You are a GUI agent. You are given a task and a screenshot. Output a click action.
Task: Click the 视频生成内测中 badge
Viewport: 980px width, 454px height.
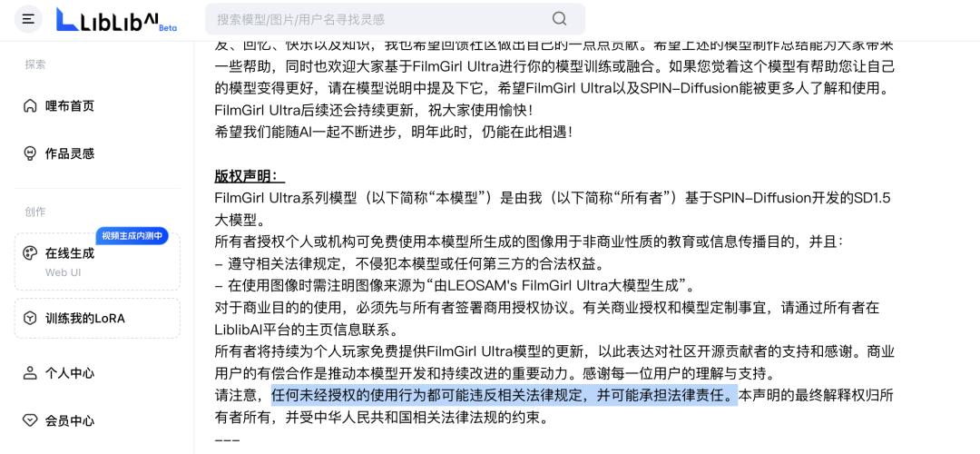click(x=132, y=236)
